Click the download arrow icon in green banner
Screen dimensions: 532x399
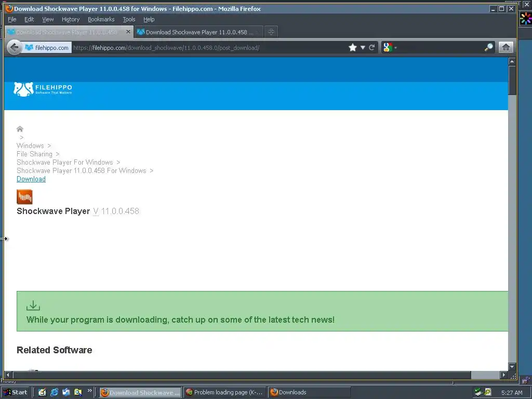[x=33, y=305]
